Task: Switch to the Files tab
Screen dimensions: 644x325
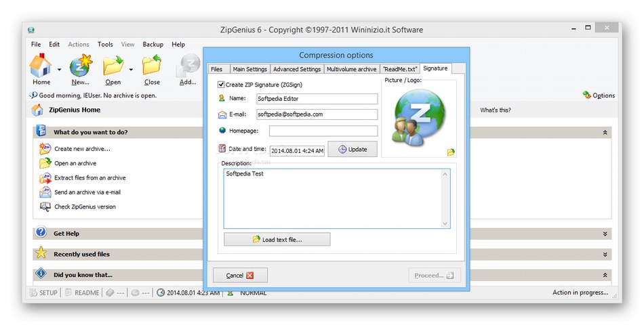Action: 218,69
